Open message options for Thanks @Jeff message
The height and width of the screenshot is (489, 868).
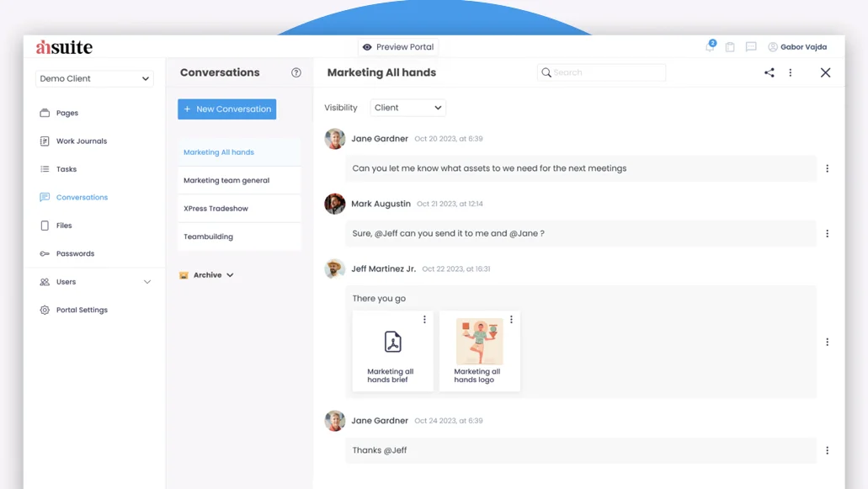[827, 450]
